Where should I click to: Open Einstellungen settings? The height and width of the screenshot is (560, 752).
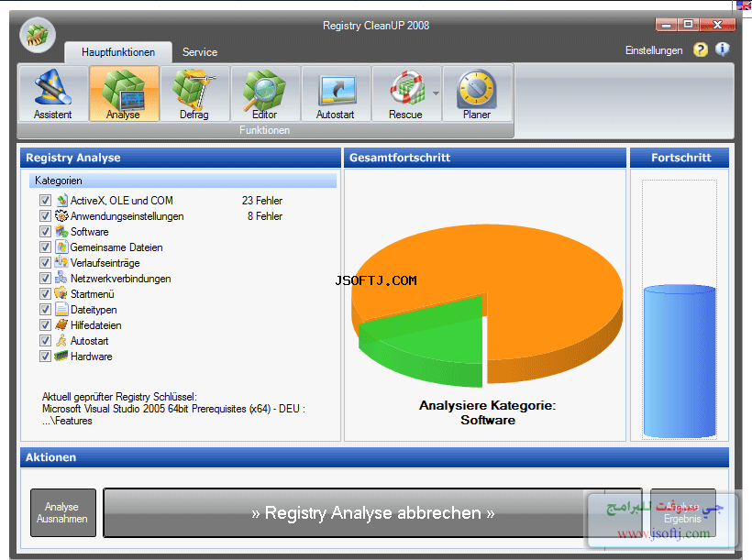(x=654, y=50)
